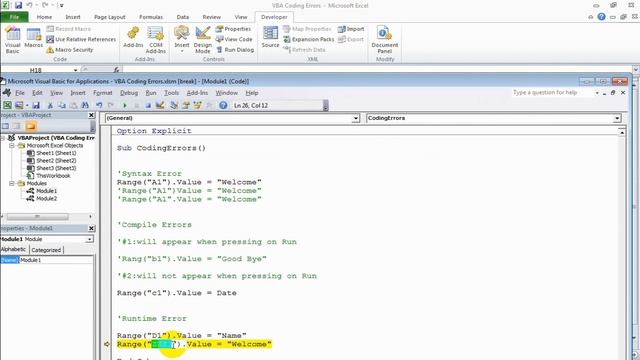Click the Design Mode icon in VBA toolbar
640x360 pixels.
pos(160,105)
